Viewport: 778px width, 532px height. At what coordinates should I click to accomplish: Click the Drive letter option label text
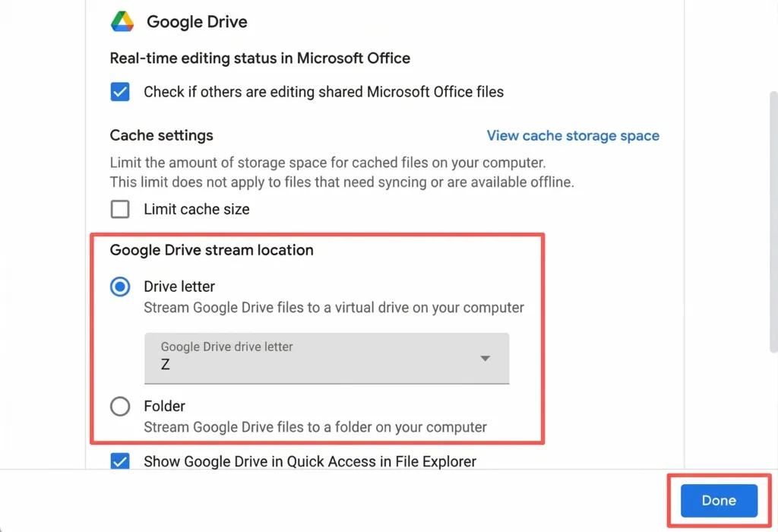[179, 287]
